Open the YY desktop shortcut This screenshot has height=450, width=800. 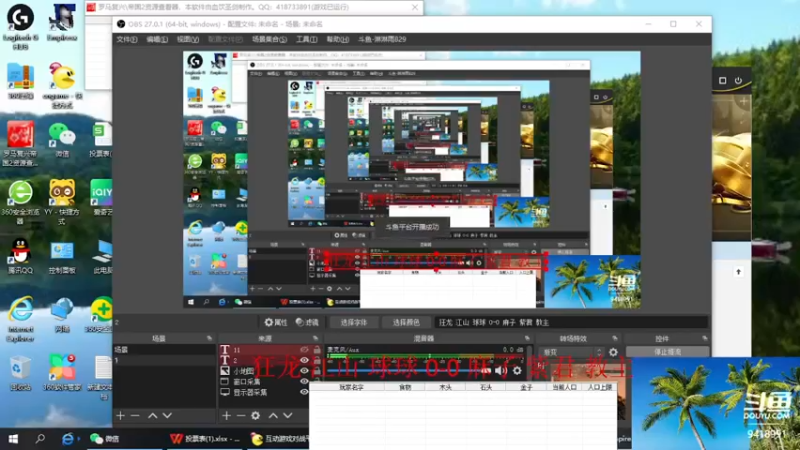pyautogui.click(x=62, y=202)
